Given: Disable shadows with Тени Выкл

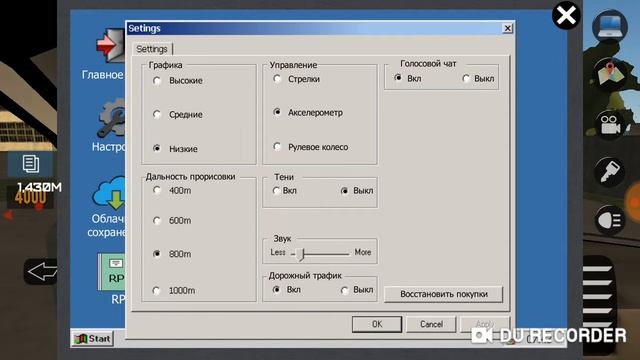Looking at the screenshot, I should click(344, 191).
